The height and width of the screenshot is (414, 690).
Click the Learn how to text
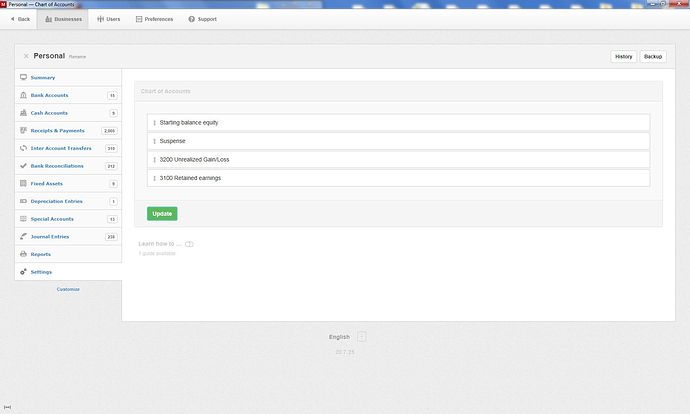(x=160, y=244)
